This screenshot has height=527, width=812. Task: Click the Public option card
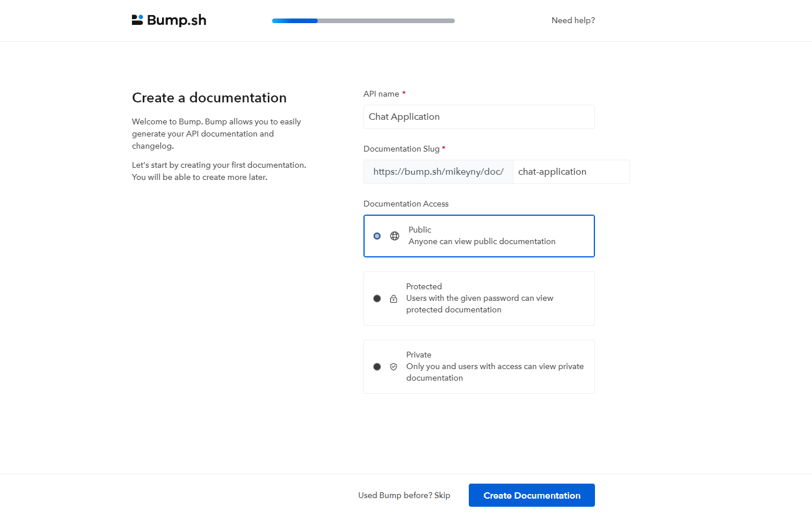point(498,236)
